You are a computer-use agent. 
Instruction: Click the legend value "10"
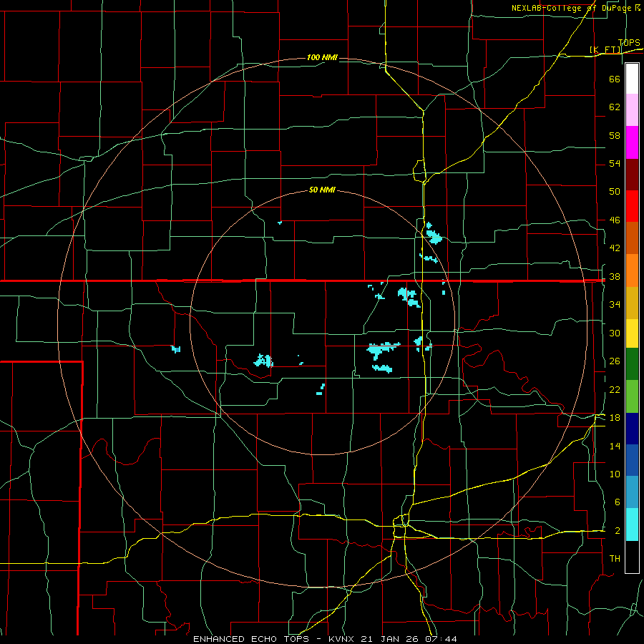[x=615, y=474]
